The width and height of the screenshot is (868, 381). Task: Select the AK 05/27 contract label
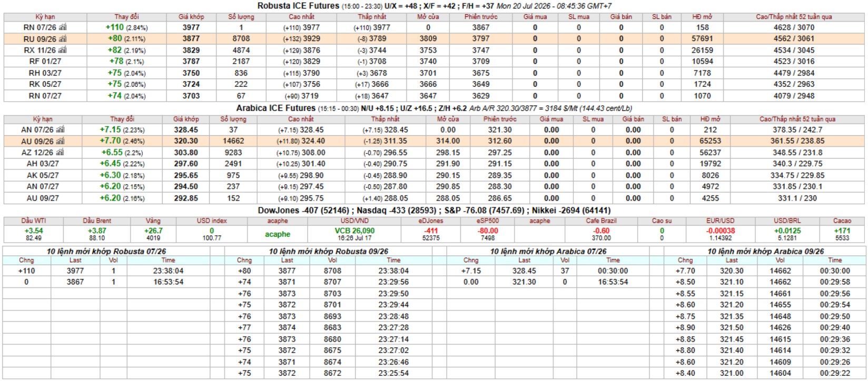tap(43, 176)
